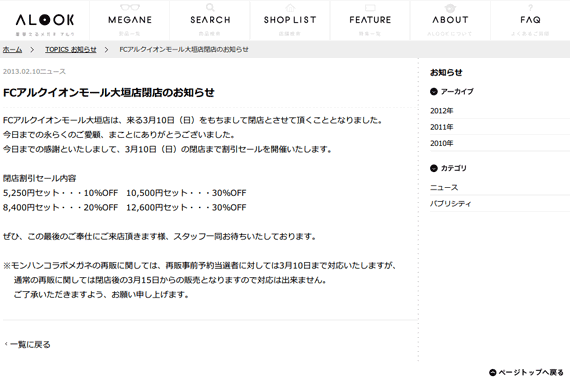Click the bullet icon beside アーカイブ
Image resolution: width=570 pixels, height=379 pixels.
pyautogui.click(x=434, y=92)
